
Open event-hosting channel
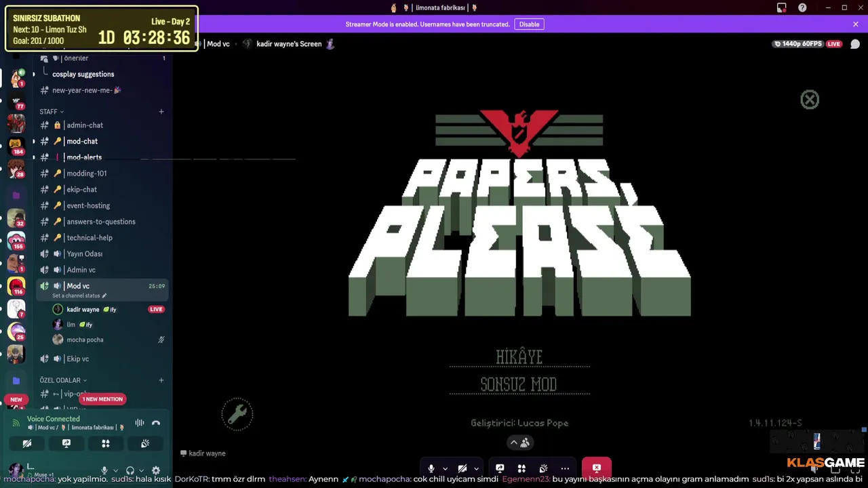click(x=102, y=206)
